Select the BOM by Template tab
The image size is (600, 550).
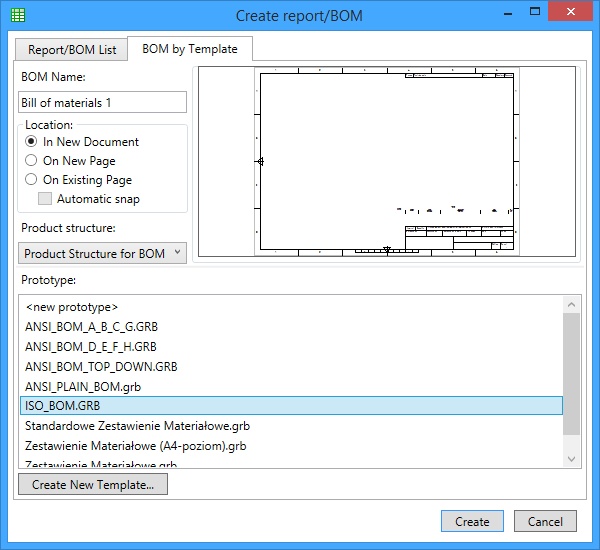(189, 48)
